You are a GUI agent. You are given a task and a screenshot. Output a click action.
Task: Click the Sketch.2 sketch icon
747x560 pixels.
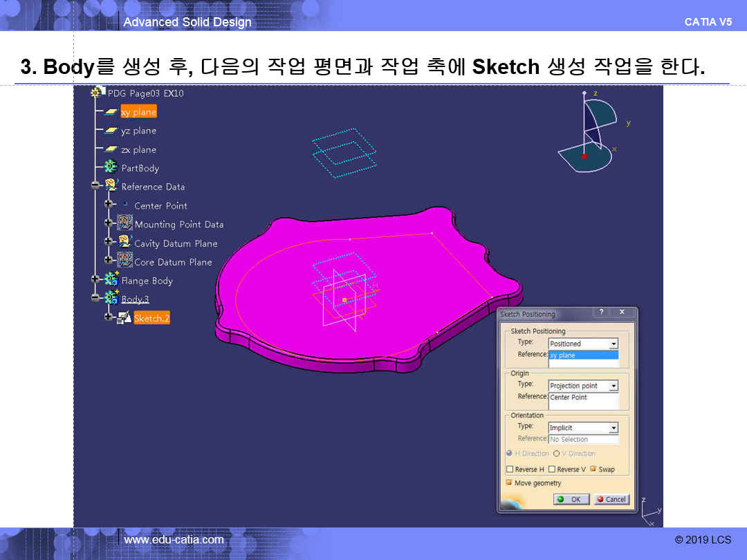[x=124, y=318]
